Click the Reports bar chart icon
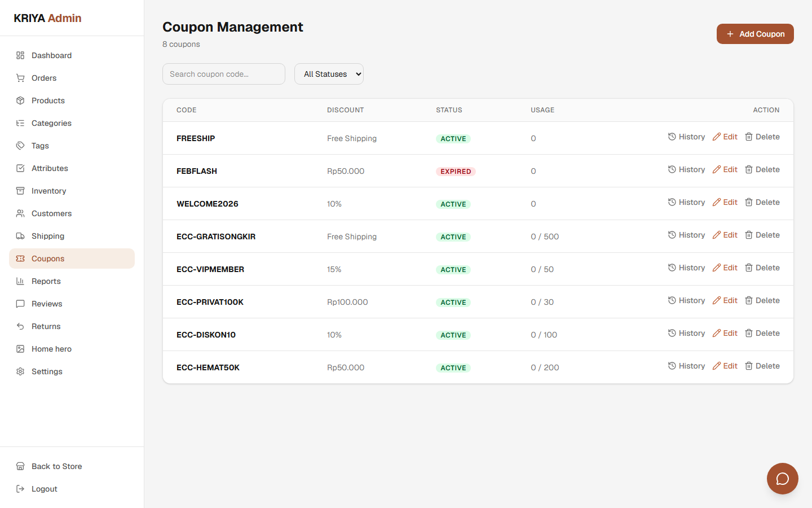Image resolution: width=812 pixels, height=508 pixels. (x=20, y=281)
